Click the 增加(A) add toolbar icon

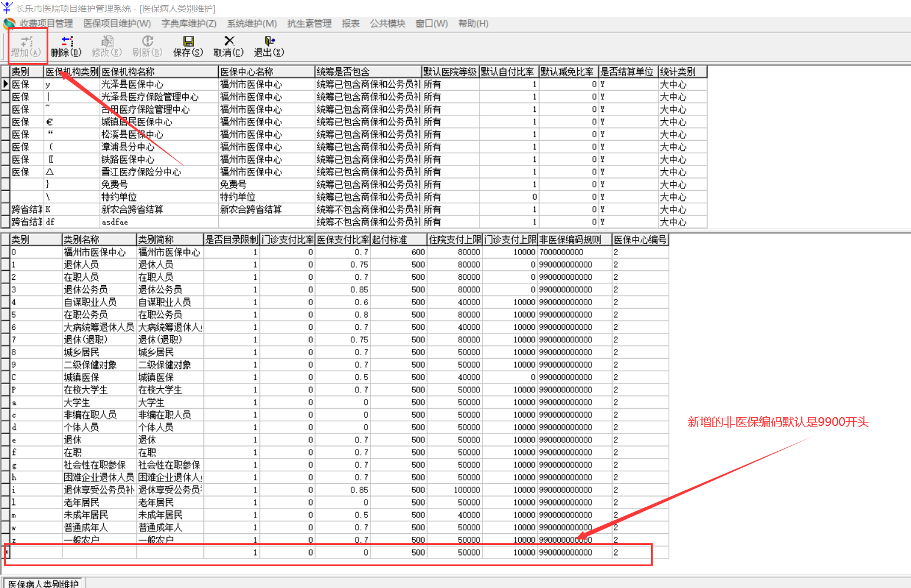26,47
